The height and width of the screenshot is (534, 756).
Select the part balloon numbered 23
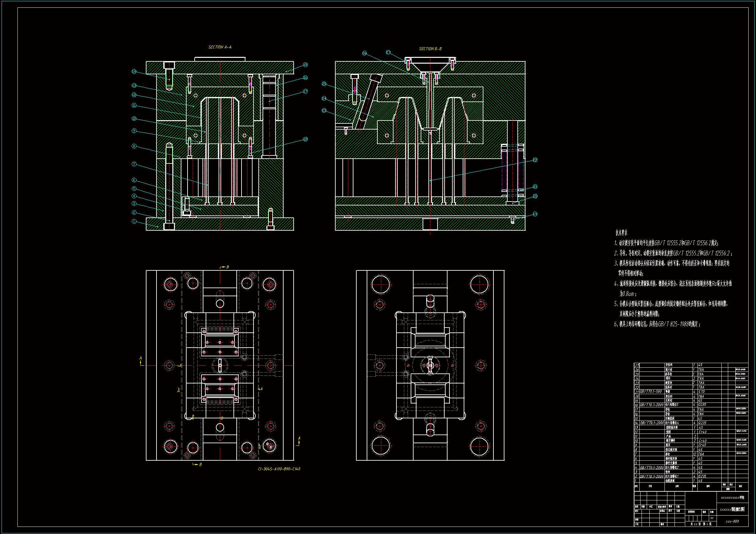pos(324,110)
